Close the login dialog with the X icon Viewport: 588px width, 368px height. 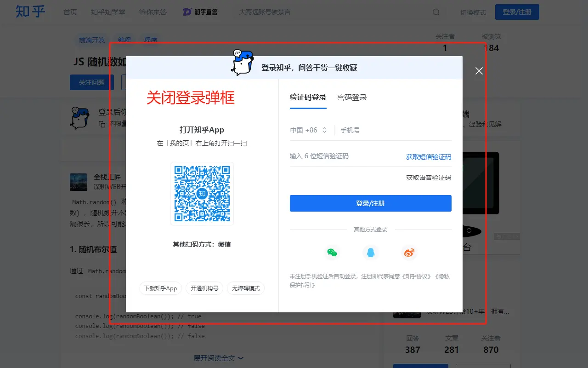[479, 71]
